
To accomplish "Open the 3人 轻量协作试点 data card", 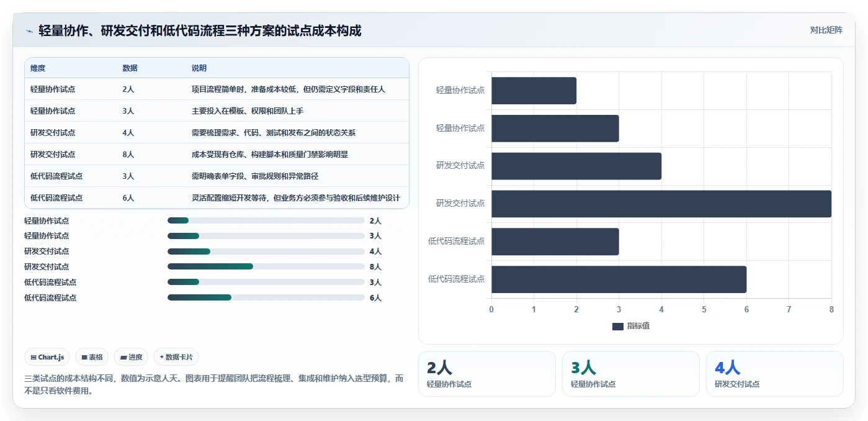I will coord(631,374).
